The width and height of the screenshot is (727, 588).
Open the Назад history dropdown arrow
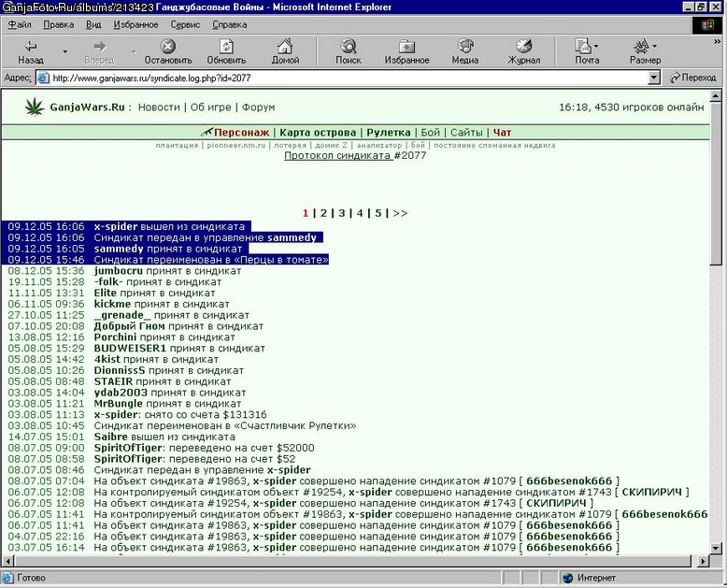(65, 51)
